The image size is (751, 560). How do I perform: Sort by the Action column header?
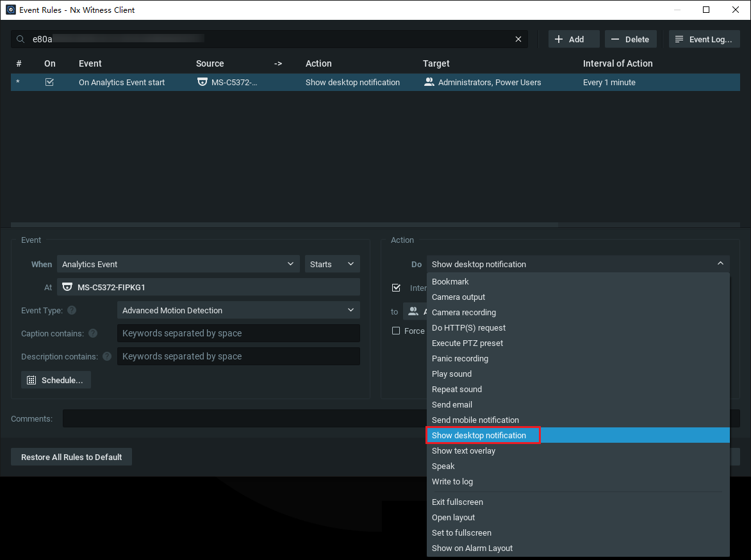(318, 63)
